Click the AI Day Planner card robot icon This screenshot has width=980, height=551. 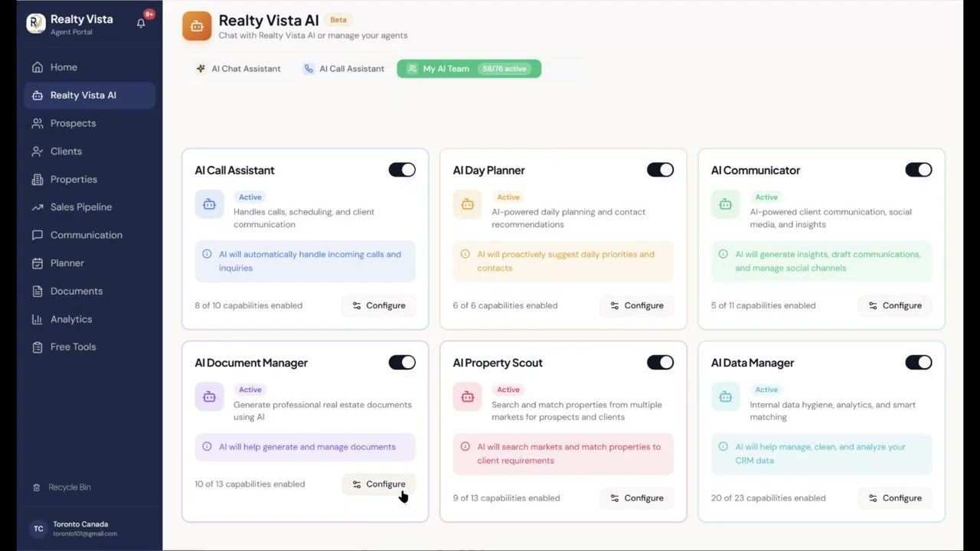467,204
